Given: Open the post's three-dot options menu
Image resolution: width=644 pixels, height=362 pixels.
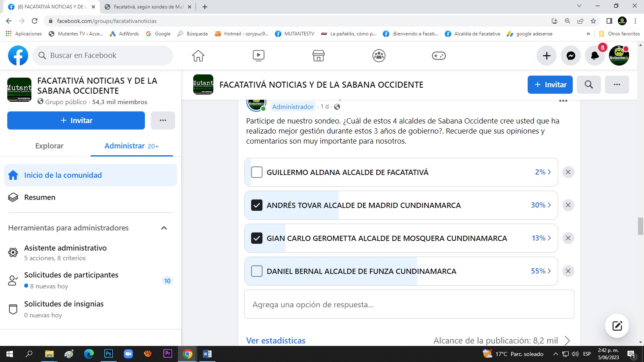Looking at the screenshot, I should [x=563, y=101].
